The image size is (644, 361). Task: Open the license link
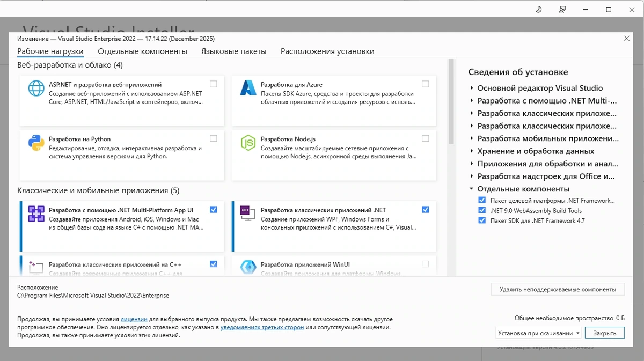[x=134, y=319]
